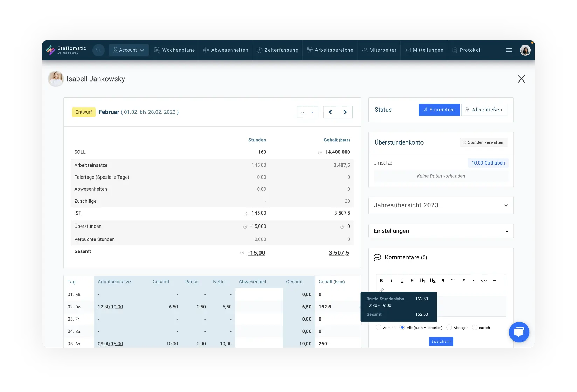
Task: Click help icon next to SOLL salary
Action: [x=320, y=153]
